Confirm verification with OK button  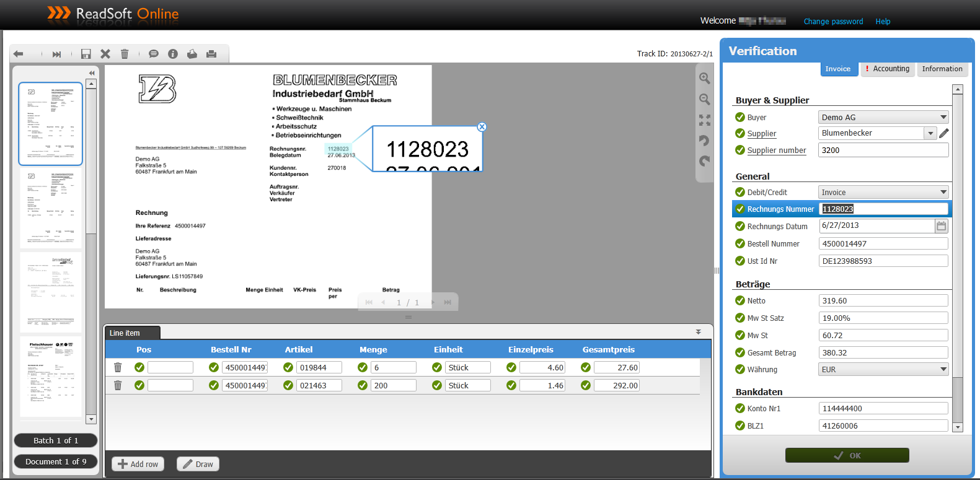point(847,455)
